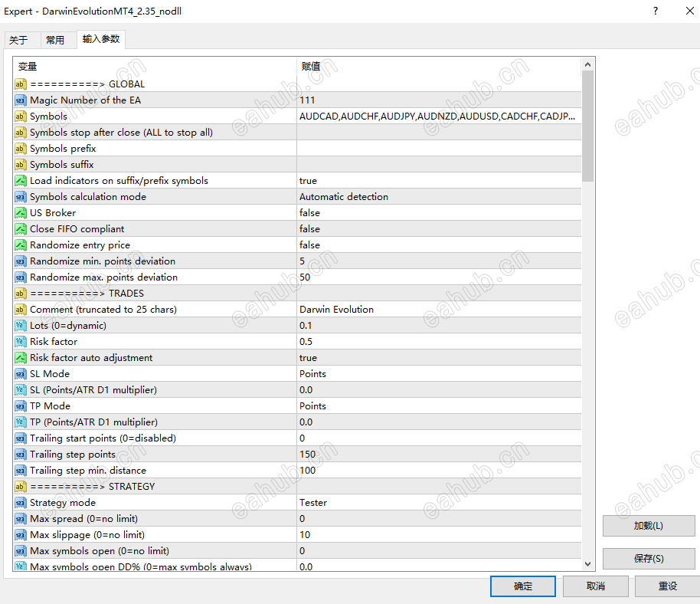Open the SL Mode 'Points' dropdown
Viewport: 700px width, 604px height.
[x=440, y=373]
